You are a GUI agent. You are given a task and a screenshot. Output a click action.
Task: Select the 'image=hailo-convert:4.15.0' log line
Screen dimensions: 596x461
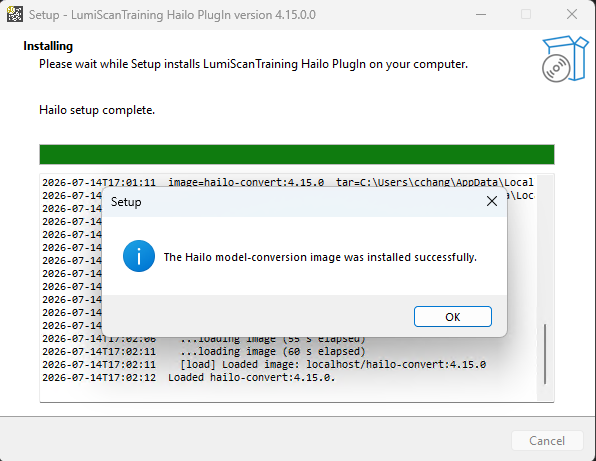click(x=288, y=182)
